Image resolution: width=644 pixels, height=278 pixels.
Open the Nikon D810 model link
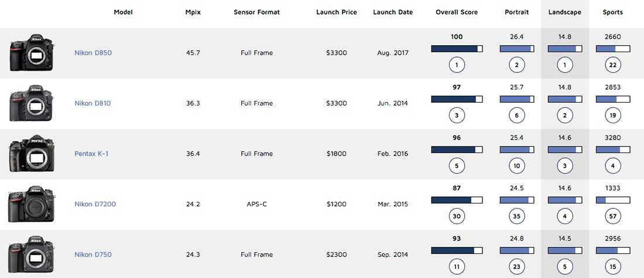coord(93,103)
